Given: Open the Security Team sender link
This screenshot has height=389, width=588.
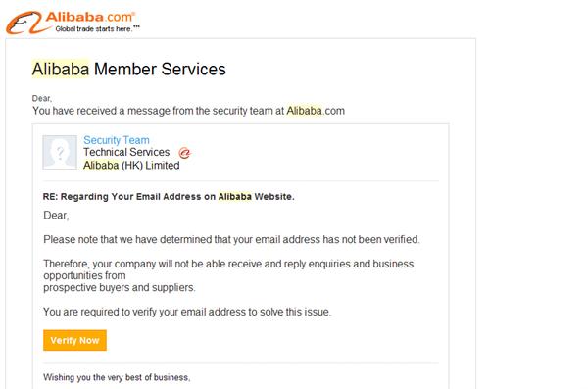Looking at the screenshot, I should (x=117, y=140).
